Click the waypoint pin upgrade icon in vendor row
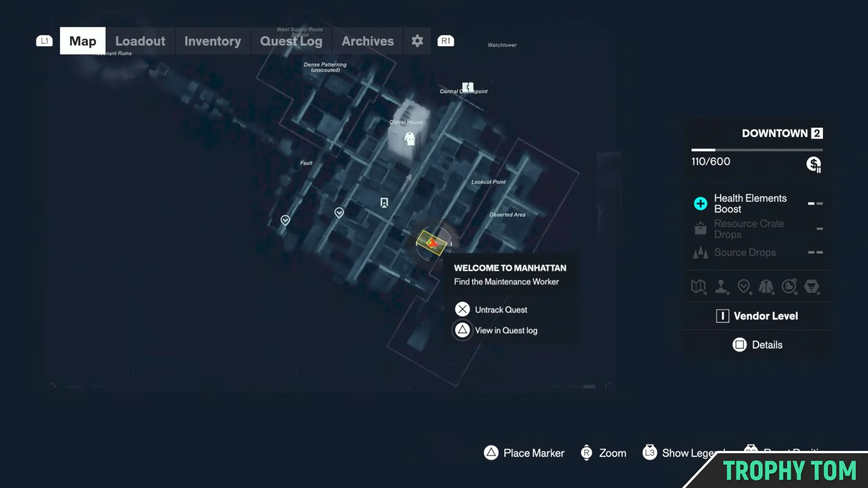 coord(744,286)
